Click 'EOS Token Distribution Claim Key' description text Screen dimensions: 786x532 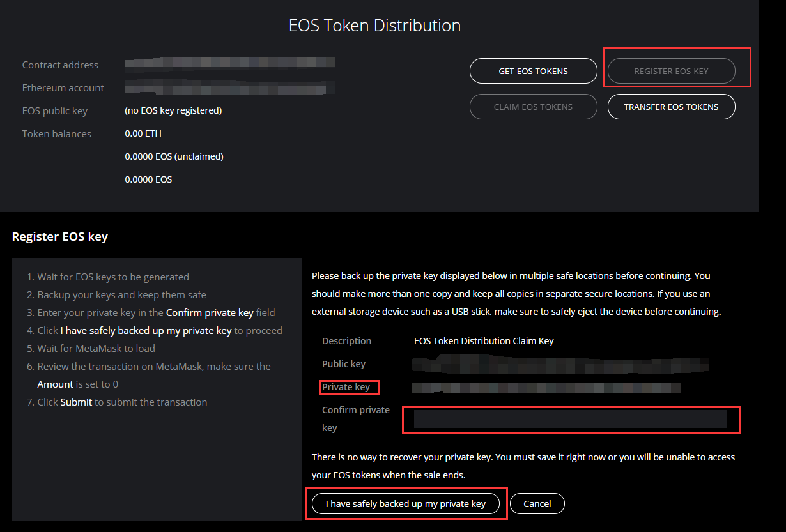click(x=484, y=341)
